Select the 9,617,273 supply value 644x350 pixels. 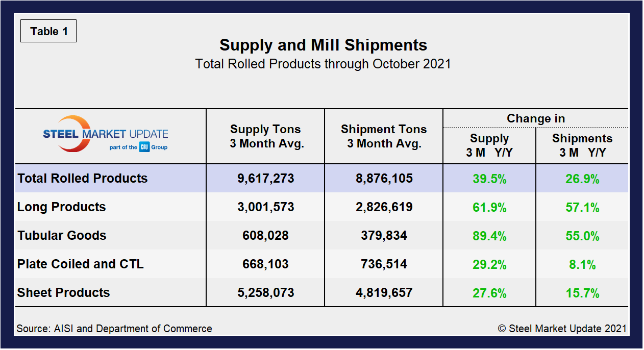(265, 178)
